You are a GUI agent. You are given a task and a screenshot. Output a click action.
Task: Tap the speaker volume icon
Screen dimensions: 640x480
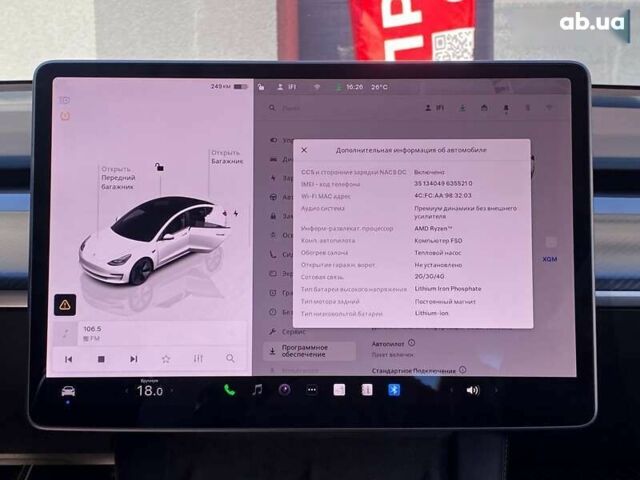point(472,390)
